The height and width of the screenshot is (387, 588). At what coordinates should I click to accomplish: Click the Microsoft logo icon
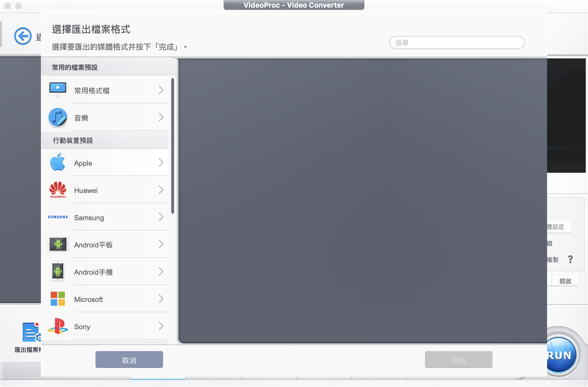tap(58, 299)
